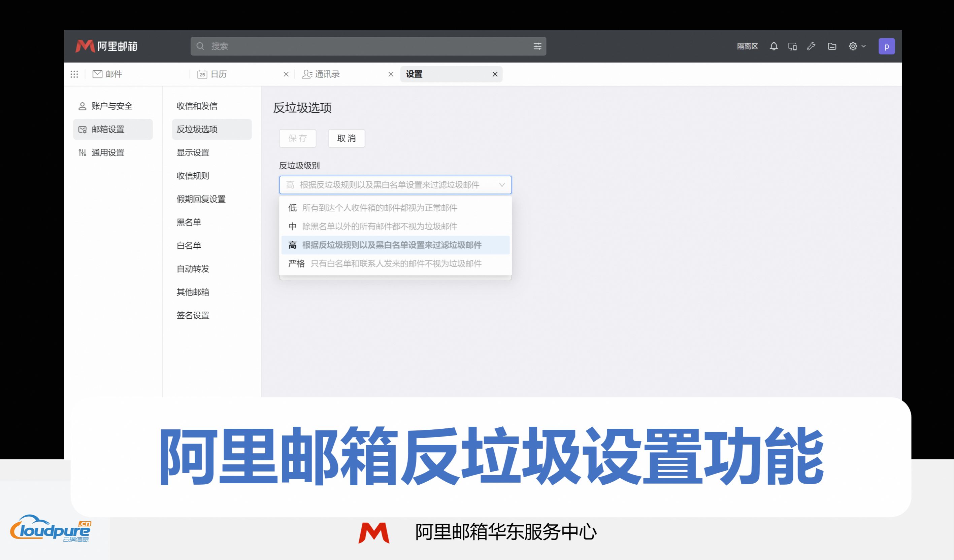954x560 pixels.
Task: Select 其他邮箱 submenu
Action: (211, 292)
